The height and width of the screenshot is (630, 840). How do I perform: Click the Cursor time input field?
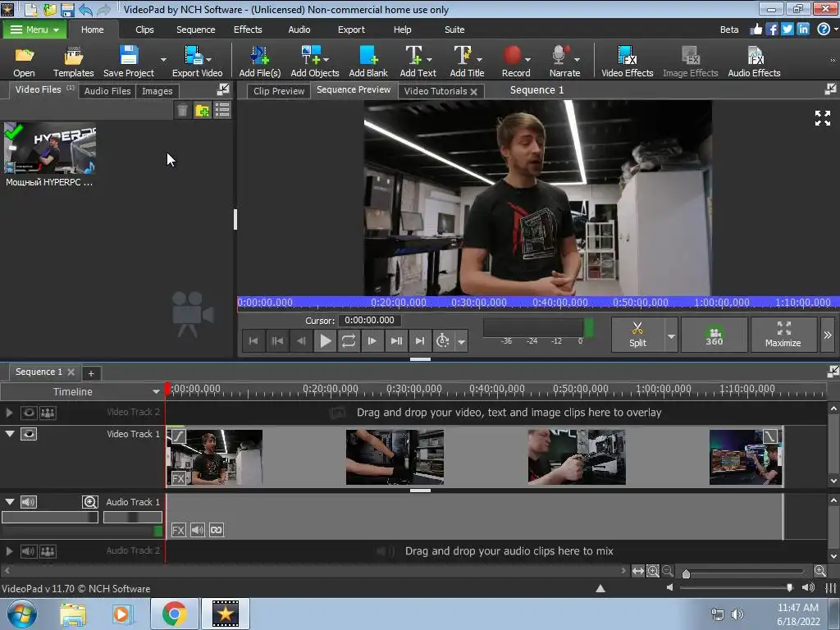[370, 321]
